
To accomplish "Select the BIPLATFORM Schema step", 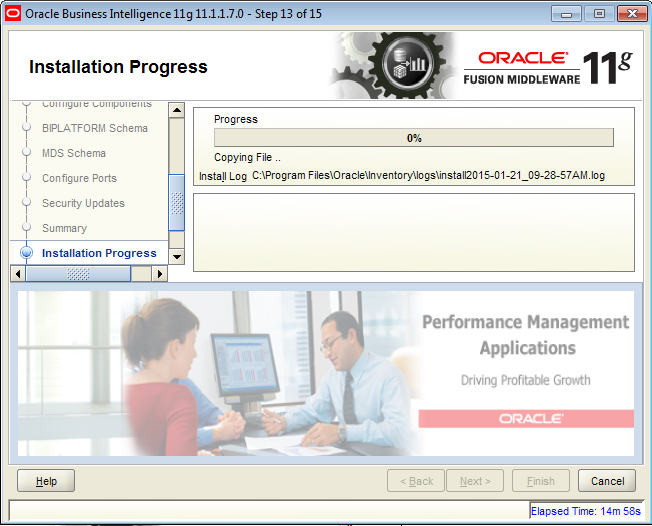I will pyautogui.click(x=95, y=128).
